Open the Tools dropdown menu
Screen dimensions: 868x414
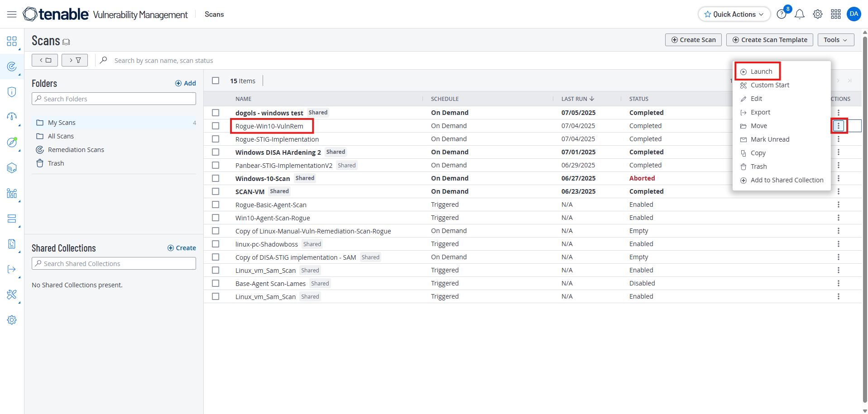click(x=835, y=40)
